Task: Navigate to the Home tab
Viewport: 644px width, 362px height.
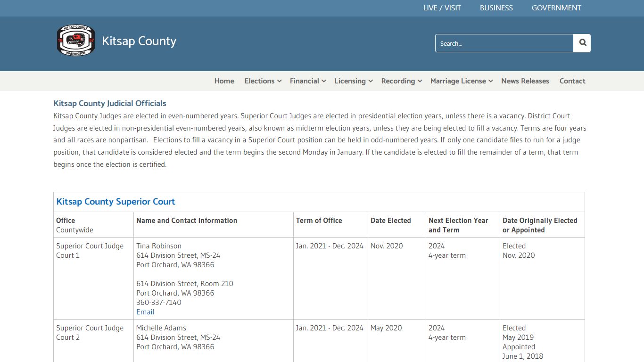Action: pos(224,81)
